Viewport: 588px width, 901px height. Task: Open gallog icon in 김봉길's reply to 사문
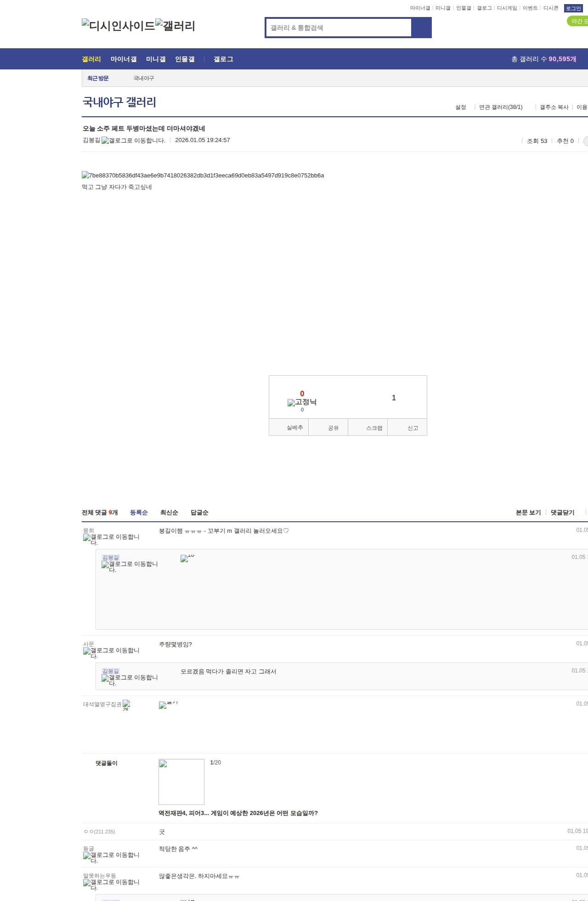click(130, 680)
